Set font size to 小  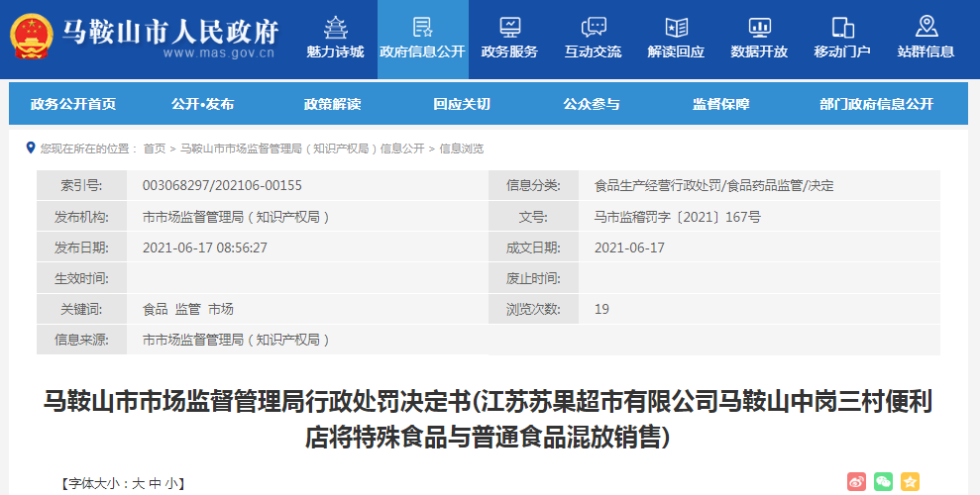click(171, 483)
